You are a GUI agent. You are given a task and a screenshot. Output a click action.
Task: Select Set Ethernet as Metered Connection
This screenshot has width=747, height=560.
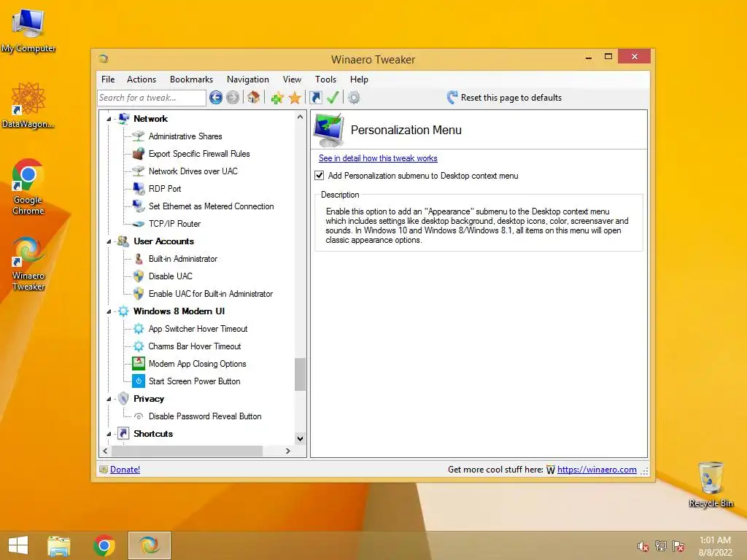point(211,206)
